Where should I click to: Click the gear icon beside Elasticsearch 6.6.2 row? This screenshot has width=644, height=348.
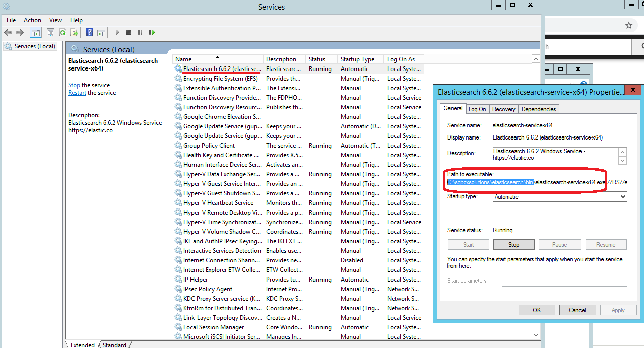[x=178, y=68]
